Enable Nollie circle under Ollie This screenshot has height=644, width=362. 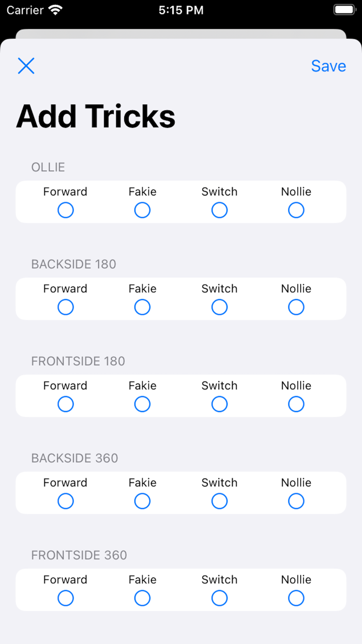click(296, 210)
